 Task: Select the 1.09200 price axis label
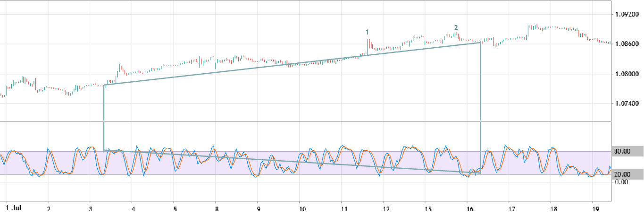click(x=627, y=15)
